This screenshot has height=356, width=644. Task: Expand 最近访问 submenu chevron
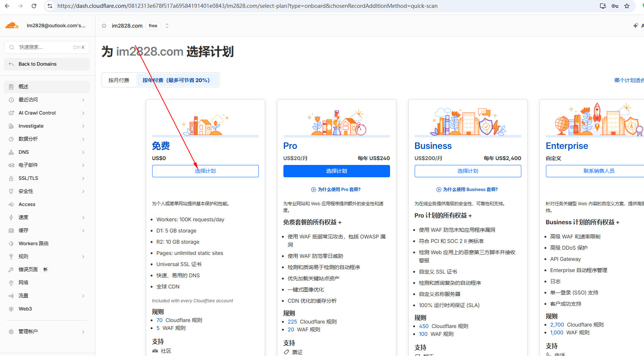click(x=83, y=100)
